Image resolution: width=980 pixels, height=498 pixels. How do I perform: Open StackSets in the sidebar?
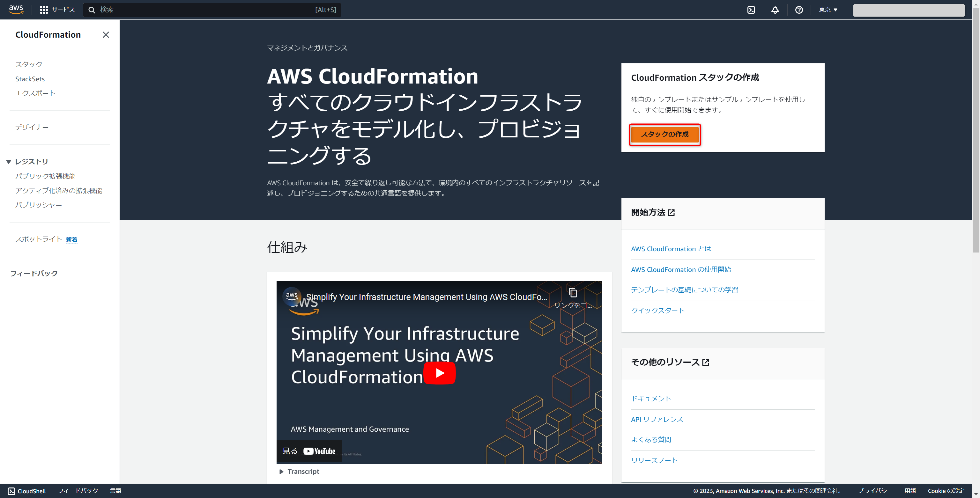tap(30, 79)
